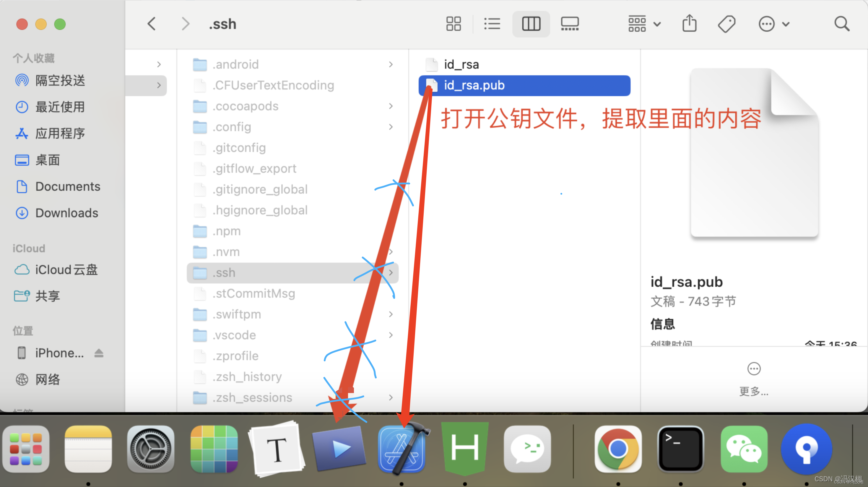Select iPhone device in sidebar
Screen dimensions: 868x487
(51, 353)
